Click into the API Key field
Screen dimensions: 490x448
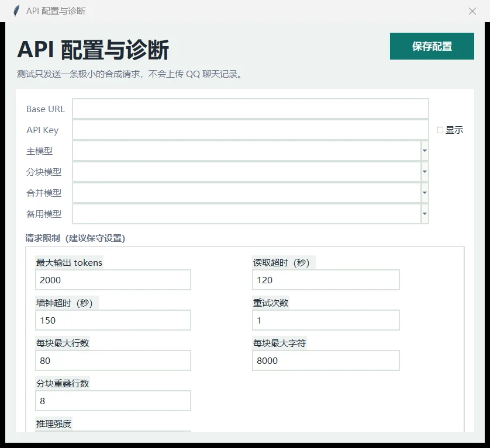click(250, 130)
